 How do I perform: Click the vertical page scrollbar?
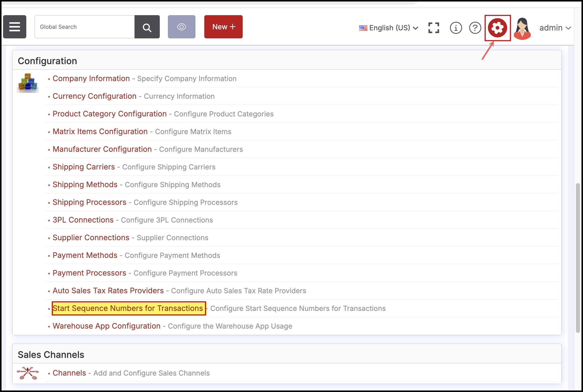[x=578, y=258]
